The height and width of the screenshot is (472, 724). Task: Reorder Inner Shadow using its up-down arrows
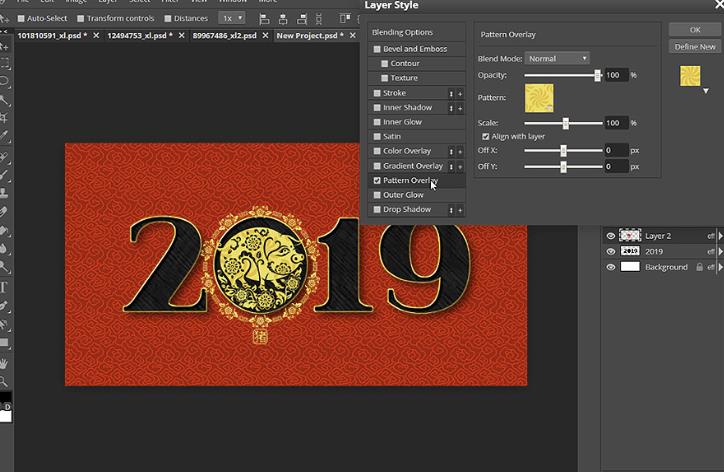pos(451,109)
